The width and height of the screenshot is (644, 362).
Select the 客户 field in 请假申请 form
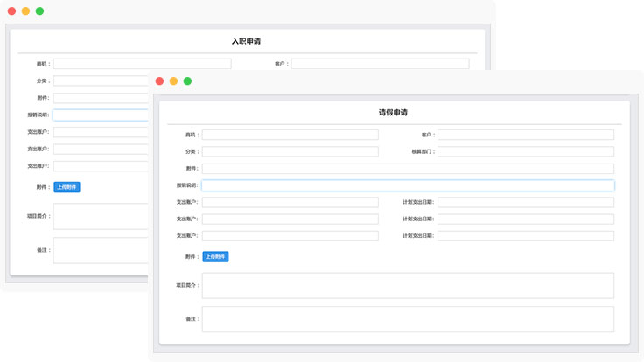(525, 135)
